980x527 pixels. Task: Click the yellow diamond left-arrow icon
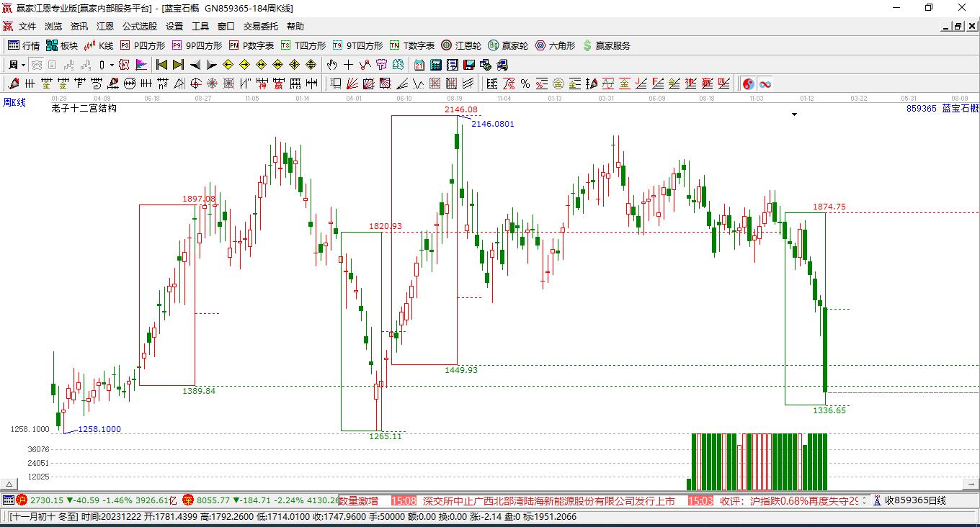228,65
